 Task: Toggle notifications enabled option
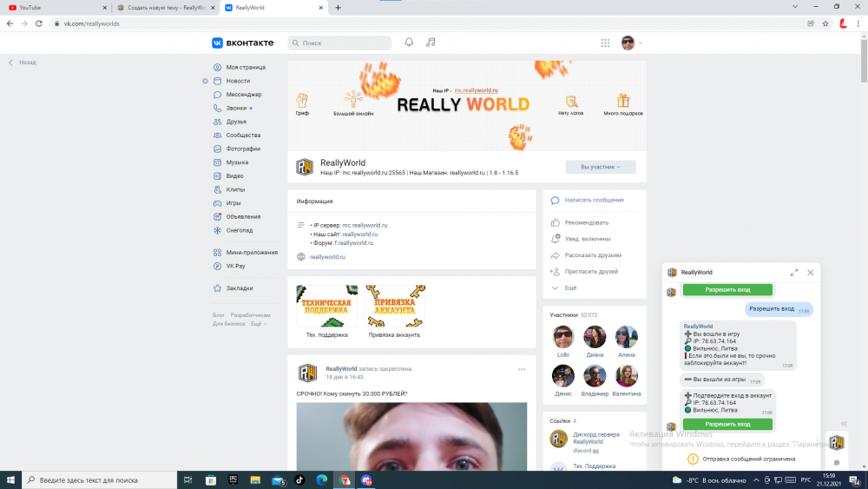tap(588, 239)
